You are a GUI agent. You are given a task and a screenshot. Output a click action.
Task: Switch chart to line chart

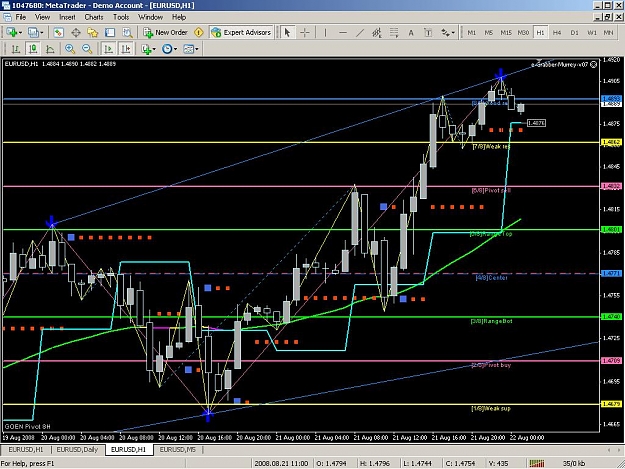point(50,49)
